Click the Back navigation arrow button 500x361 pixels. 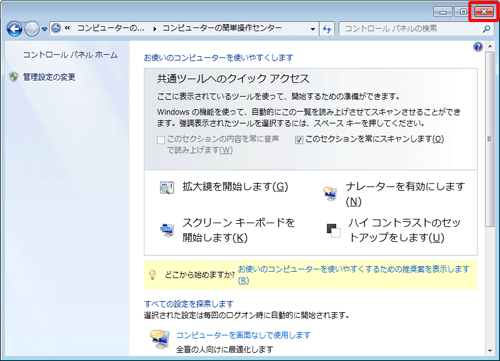pos(14,29)
